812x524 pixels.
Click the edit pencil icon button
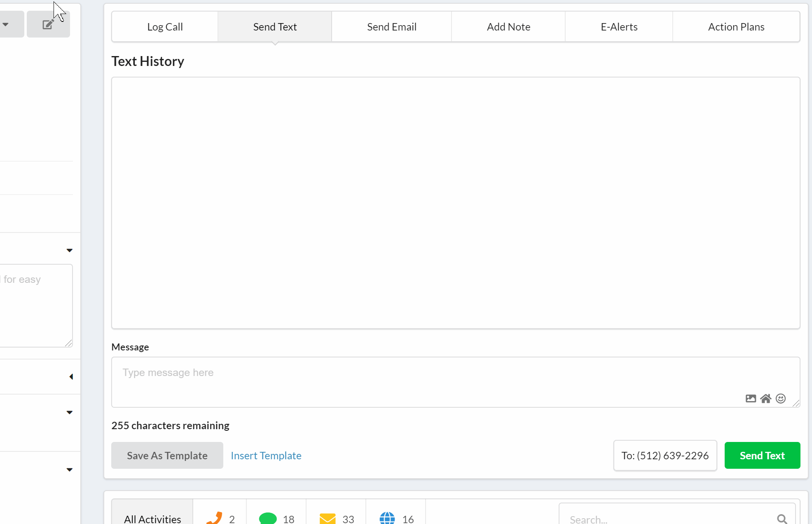pyautogui.click(x=48, y=24)
